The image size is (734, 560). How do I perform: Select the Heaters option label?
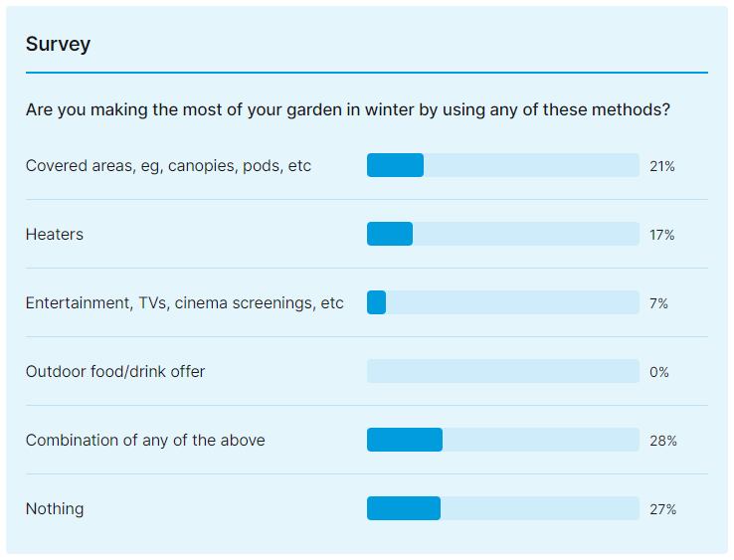click(55, 235)
